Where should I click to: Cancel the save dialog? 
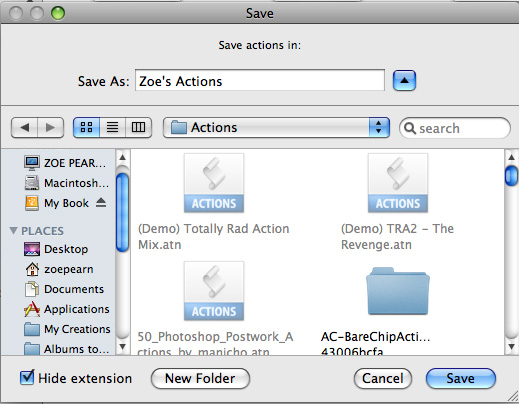(383, 378)
